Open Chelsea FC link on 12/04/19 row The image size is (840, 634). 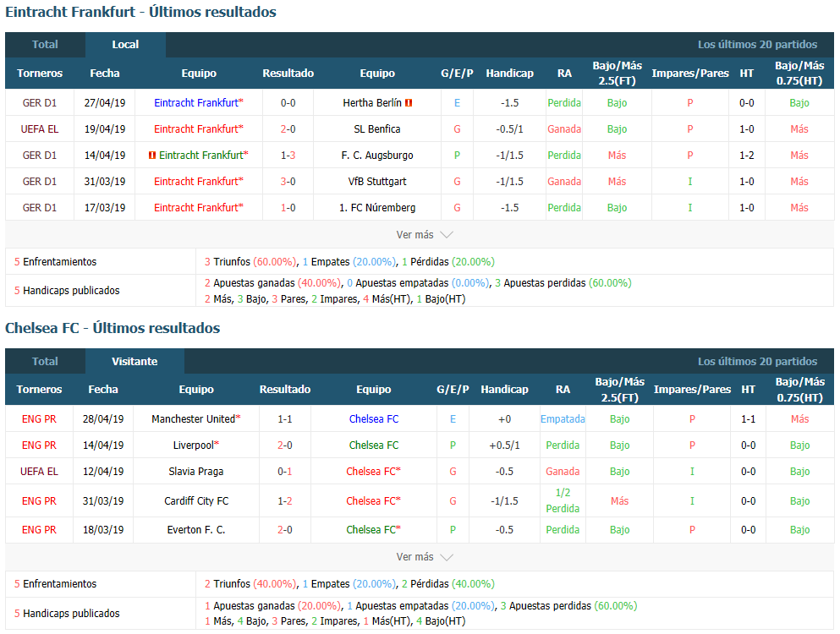(373, 472)
